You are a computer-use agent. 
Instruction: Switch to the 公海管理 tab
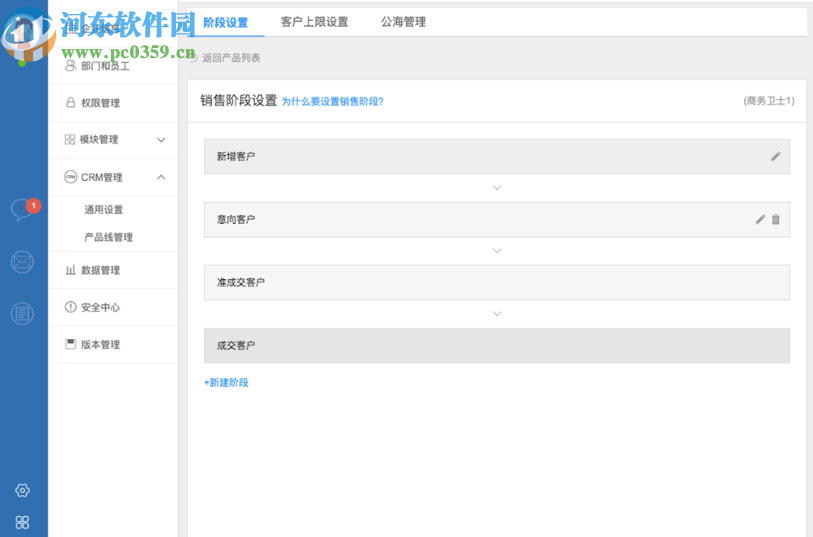click(x=403, y=22)
